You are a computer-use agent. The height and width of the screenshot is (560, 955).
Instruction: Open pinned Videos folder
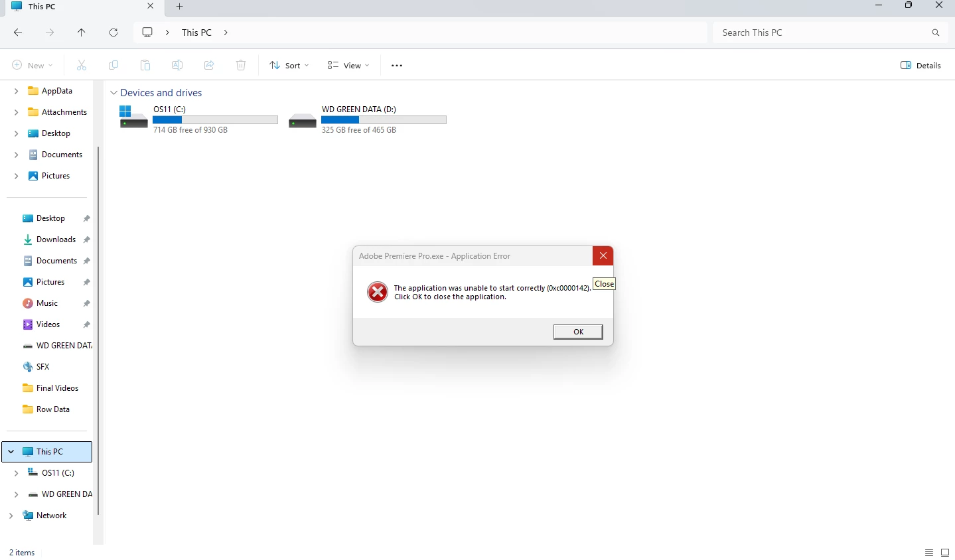[x=48, y=324]
